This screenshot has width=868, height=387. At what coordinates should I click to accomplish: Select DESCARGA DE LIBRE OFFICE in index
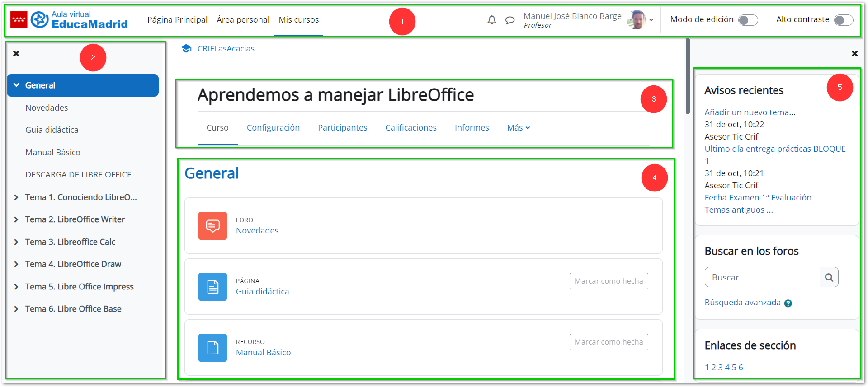78,175
